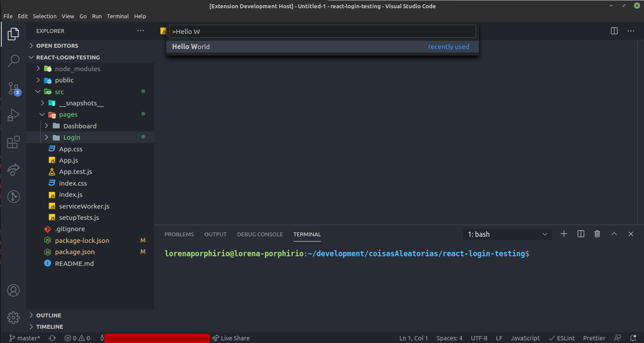Open Source Control view with 3 badge
644x343 pixels.
tap(14, 88)
